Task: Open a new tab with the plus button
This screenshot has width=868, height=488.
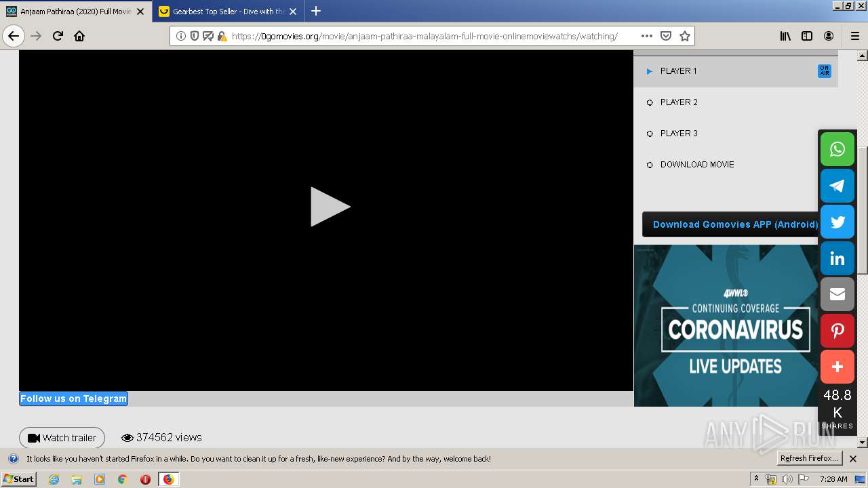Action: [x=316, y=11]
